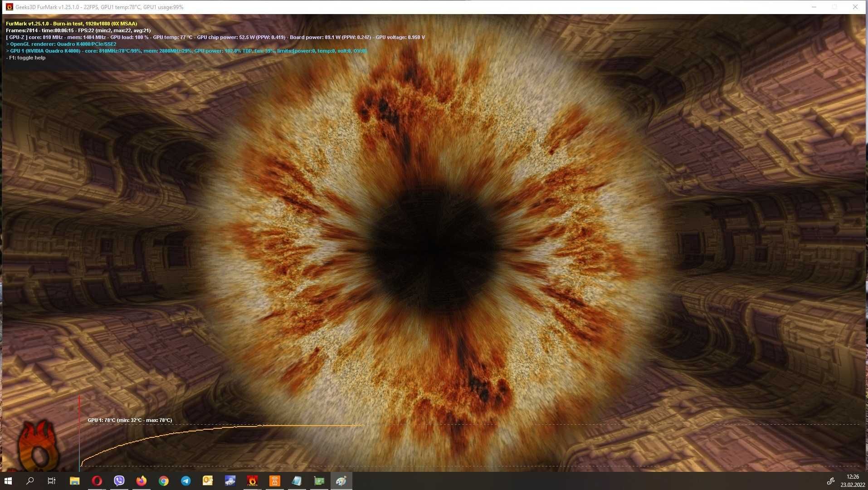Open the blue car app icon on taskbar

click(230, 481)
